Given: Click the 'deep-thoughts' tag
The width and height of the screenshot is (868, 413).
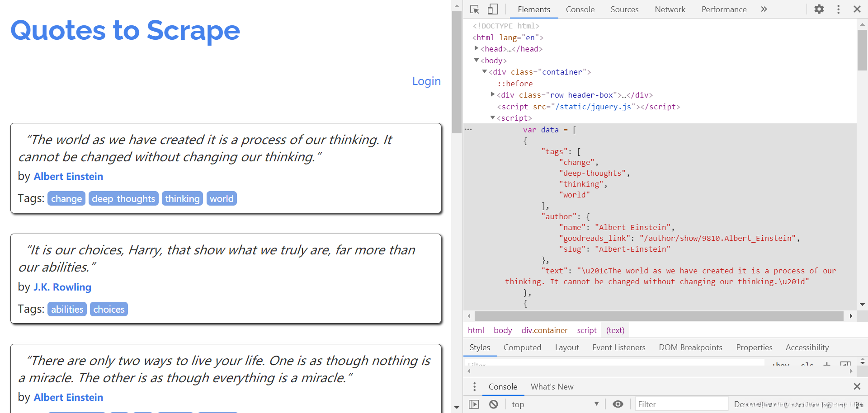Looking at the screenshot, I should coord(123,199).
